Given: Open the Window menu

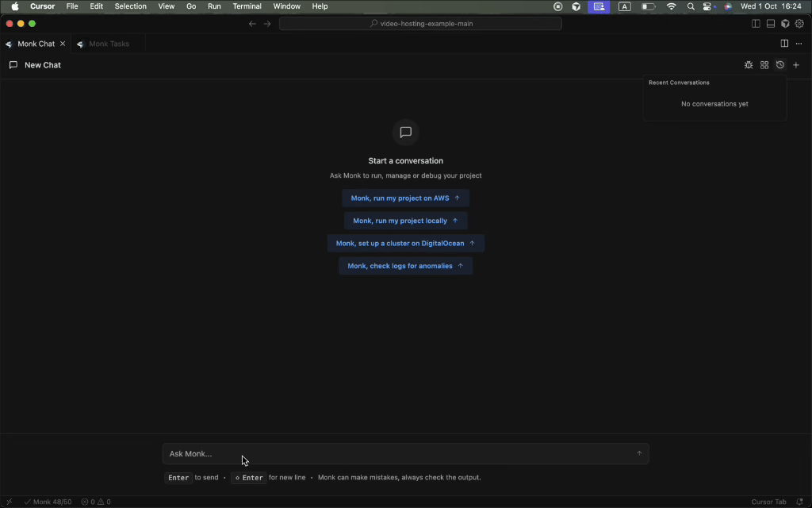Looking at the screenshot, I should 287,6.
